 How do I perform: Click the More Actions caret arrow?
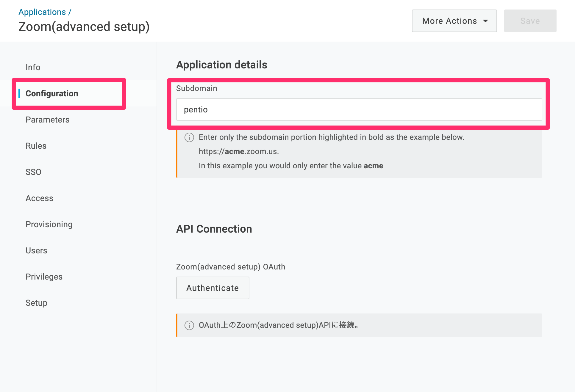tap(485, 21)
